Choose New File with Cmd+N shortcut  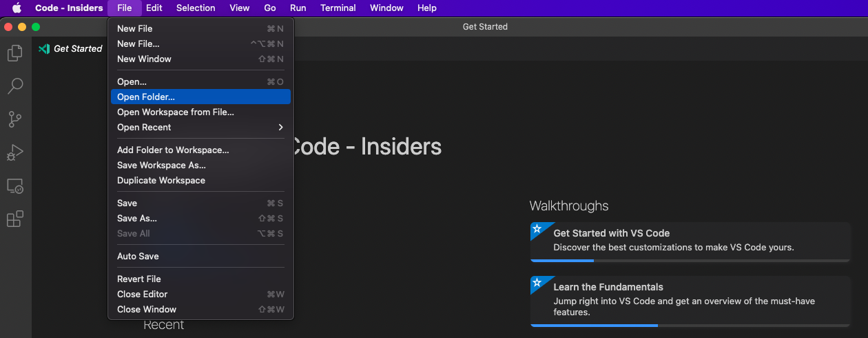(x=200, y=28)
